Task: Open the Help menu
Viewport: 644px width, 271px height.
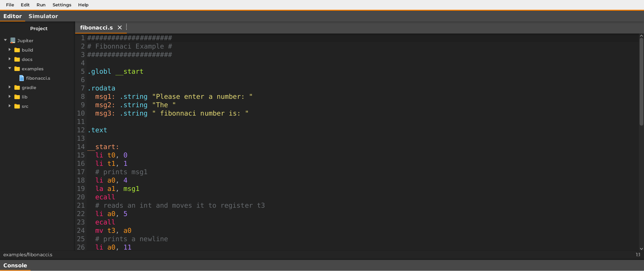Action: pyautogui.click(x=83, y=5)
